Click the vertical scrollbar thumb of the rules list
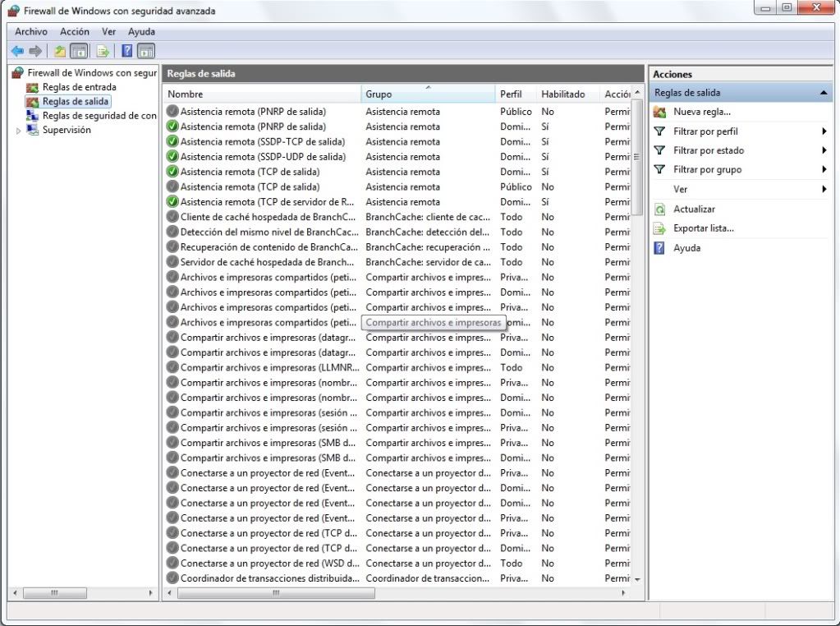Image resolution: width=840 pixels, height=626 pixels. point(637,156)
